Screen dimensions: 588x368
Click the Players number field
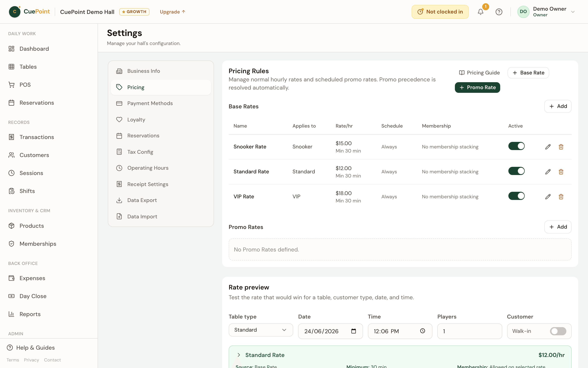(469, 331)
